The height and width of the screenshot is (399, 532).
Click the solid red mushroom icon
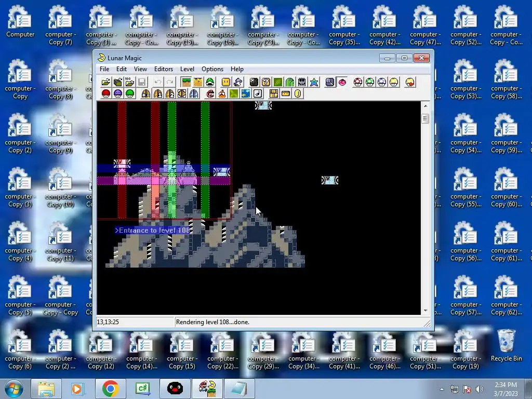coord(106,94)
